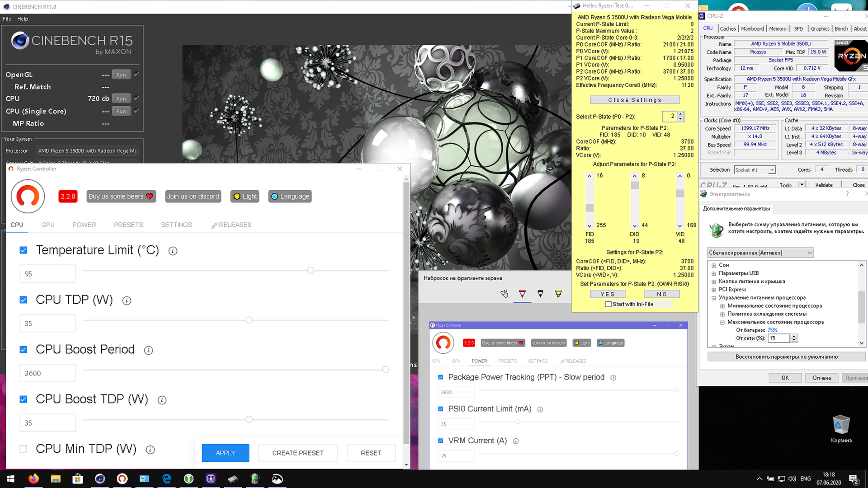
Task: Open the PRESETS tab in Ryzen Controller
Action: tap(128, 225)
